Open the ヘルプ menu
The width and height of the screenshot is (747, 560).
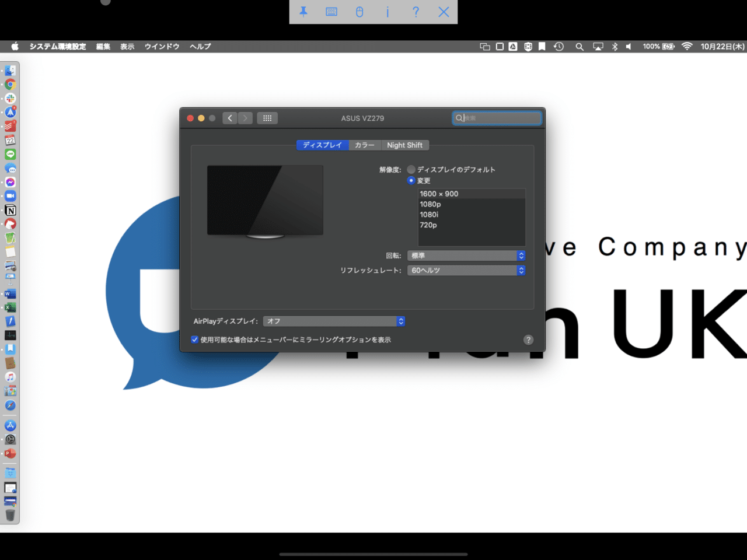pyautogui.click(x=200, y=47)
